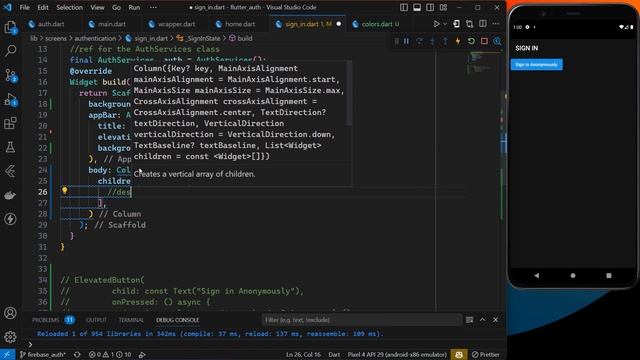The height and width of the screenshot is (360, 640).
Task: Open the Flutter sidebar icon
Action: [x=10, y=171]
